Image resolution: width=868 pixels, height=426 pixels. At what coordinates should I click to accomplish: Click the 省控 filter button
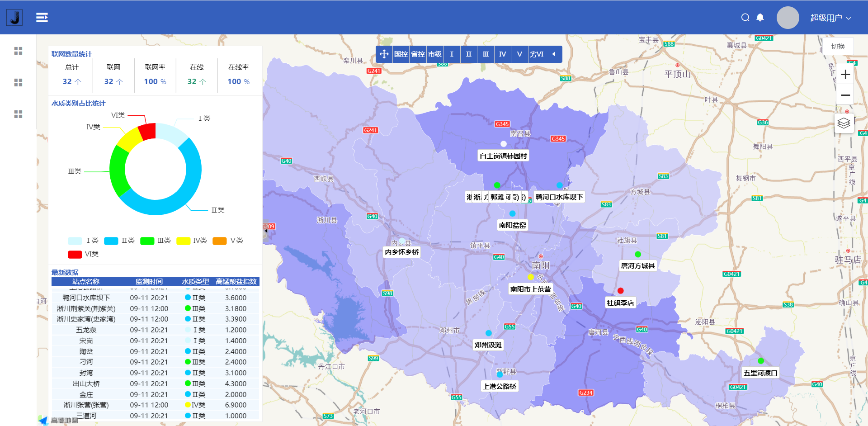[x=418, y=54]
